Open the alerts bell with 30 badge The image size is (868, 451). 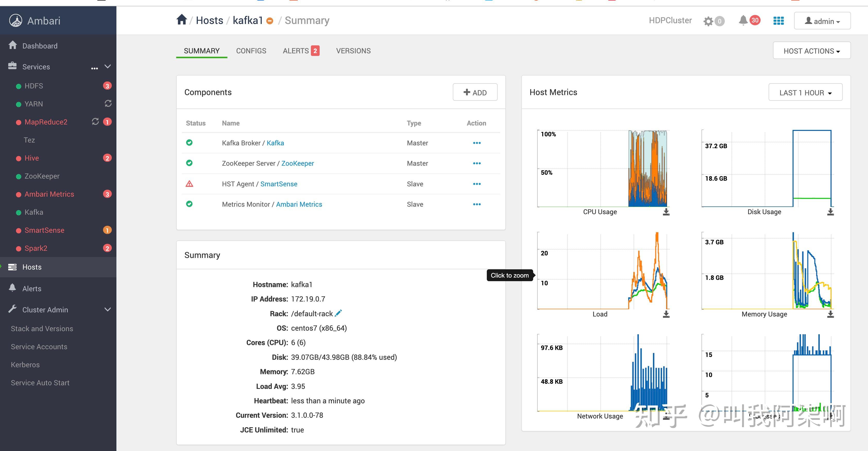(743, 20)
